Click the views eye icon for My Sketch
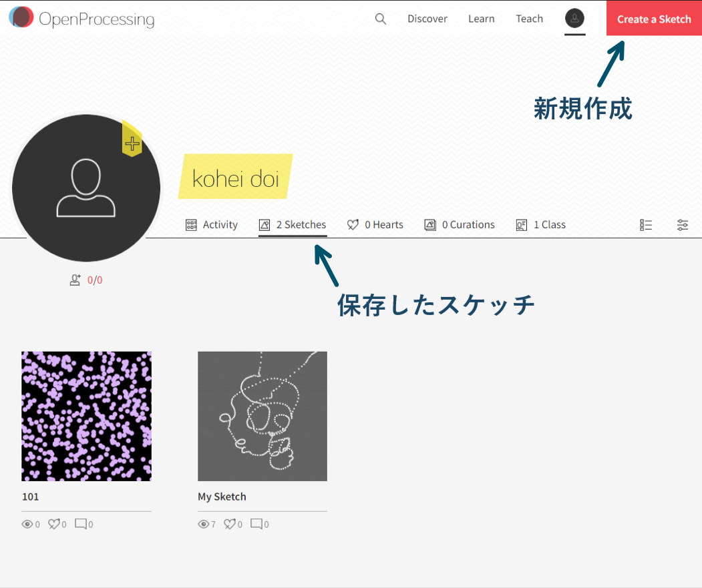The width and height of the screenshot is (702, 588). 203,524
